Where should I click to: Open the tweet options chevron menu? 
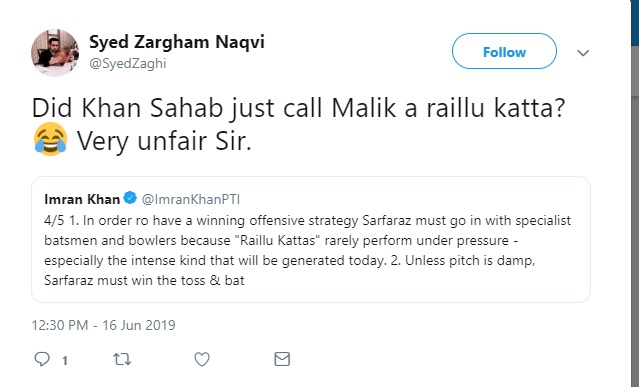coord(583,53)
